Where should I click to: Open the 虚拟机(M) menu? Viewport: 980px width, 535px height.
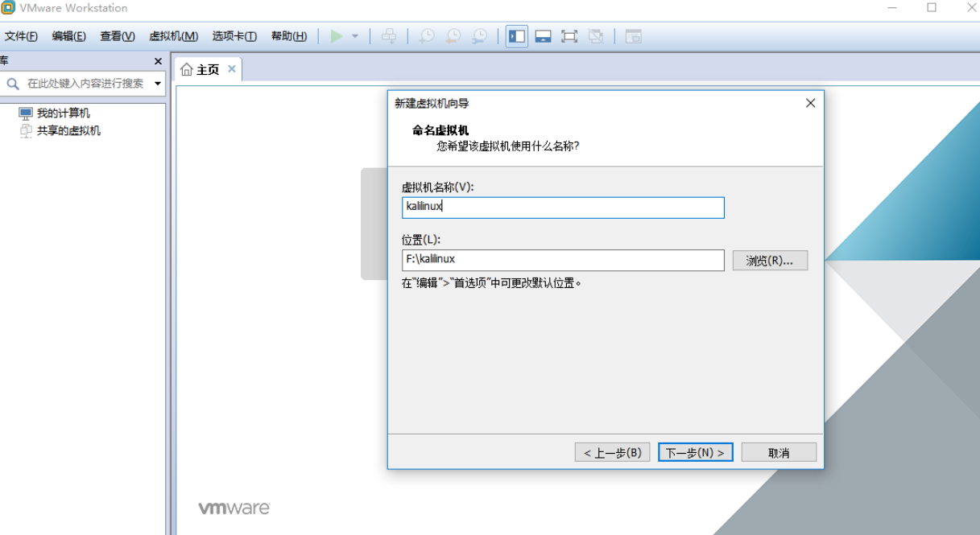pos(173,36)
